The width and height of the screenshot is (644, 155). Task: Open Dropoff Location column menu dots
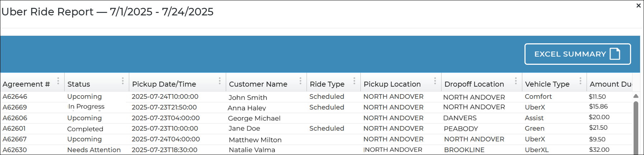(x=516, y=81)
